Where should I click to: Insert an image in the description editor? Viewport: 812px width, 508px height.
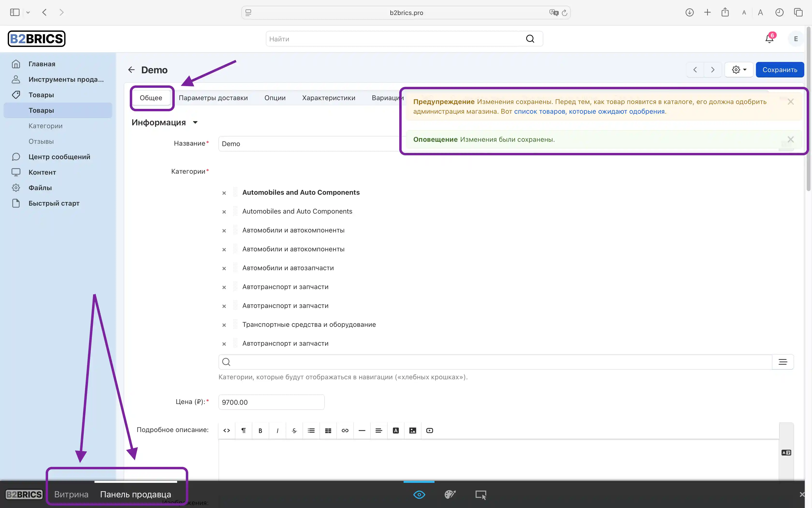tap(413, 430)
